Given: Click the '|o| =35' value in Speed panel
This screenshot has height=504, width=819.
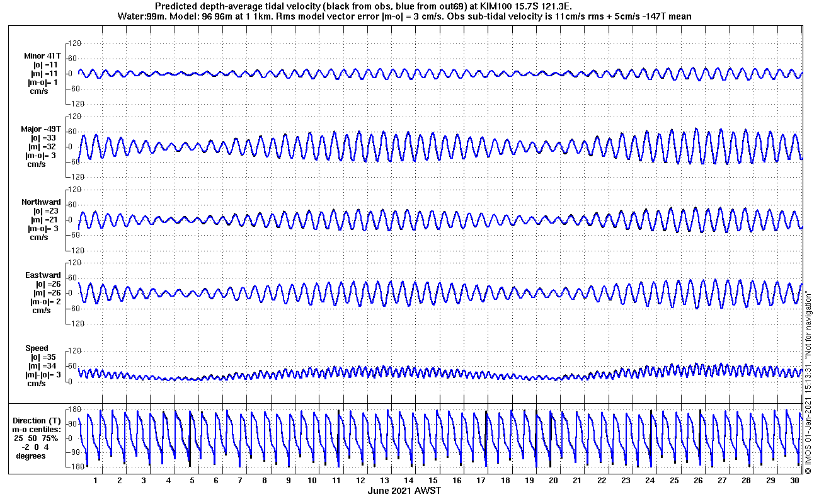Looking at the screenshot, I should point(44,357).
